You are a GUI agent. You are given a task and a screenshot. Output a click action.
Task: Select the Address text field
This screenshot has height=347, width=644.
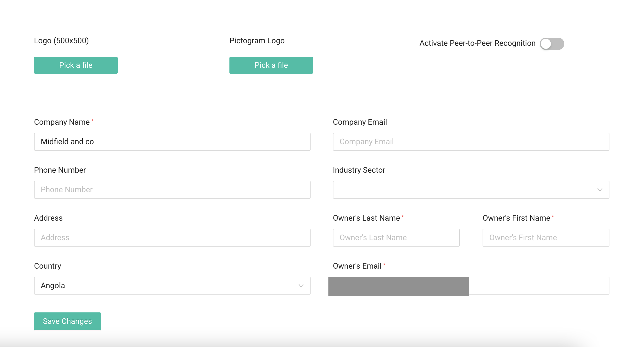172,238
